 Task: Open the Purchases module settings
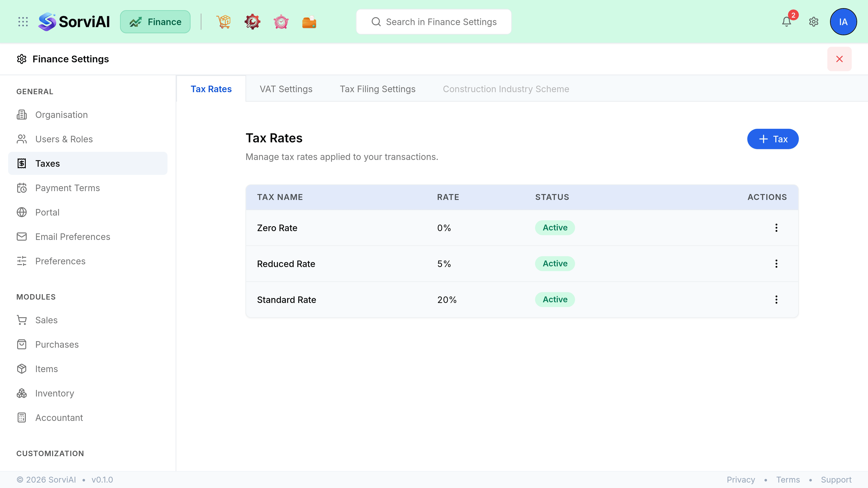pos(88,345)
